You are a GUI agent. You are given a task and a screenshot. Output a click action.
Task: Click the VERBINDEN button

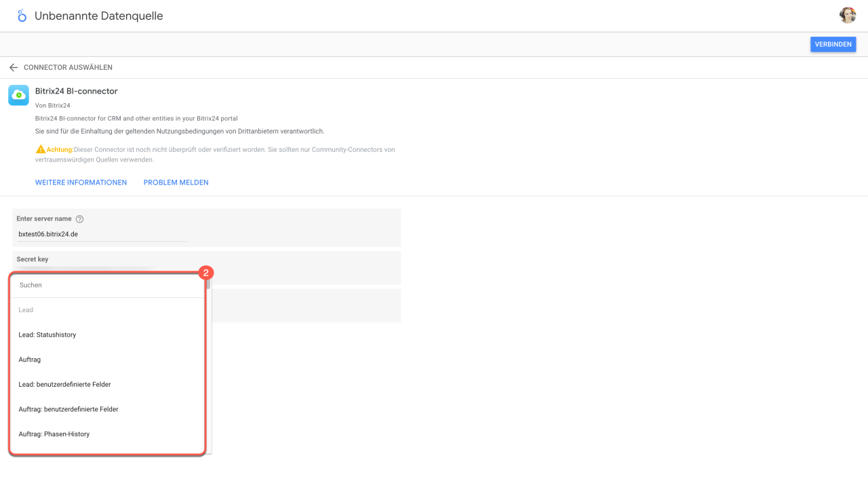click(833, 44)
